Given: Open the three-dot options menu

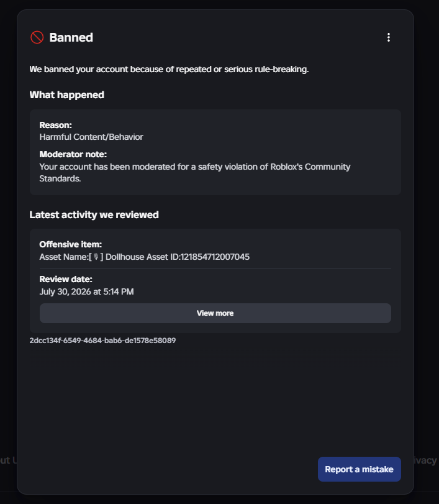Looking at the screenshot, I should tap(389, 37).
